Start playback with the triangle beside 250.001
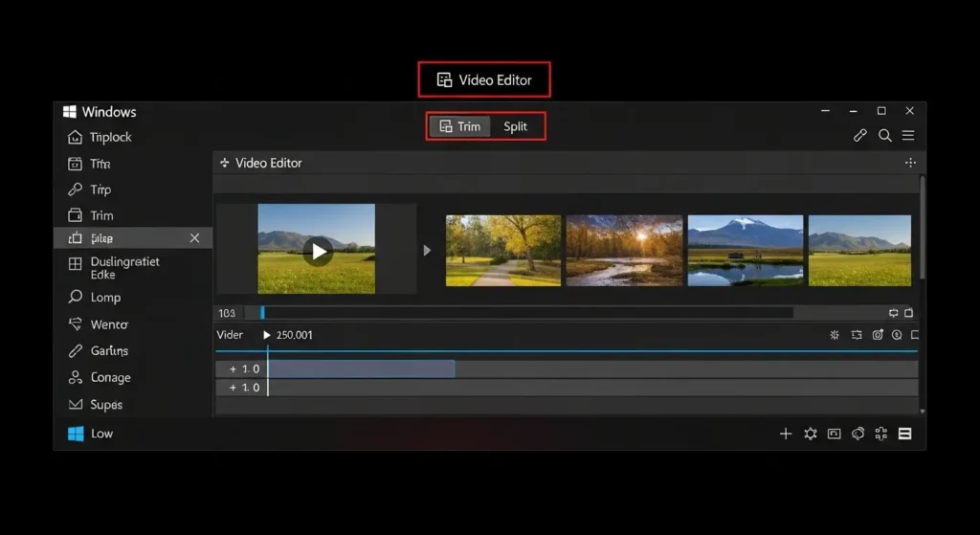Image resolution: width=980 pixels, height=535 pixels. [x=267, y=335]
